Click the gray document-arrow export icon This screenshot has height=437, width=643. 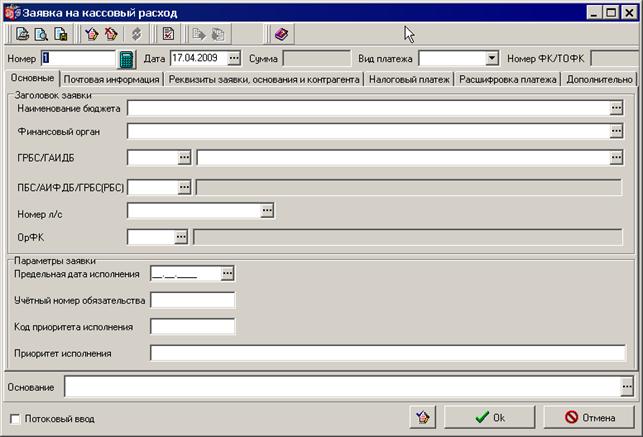point(199,34)
